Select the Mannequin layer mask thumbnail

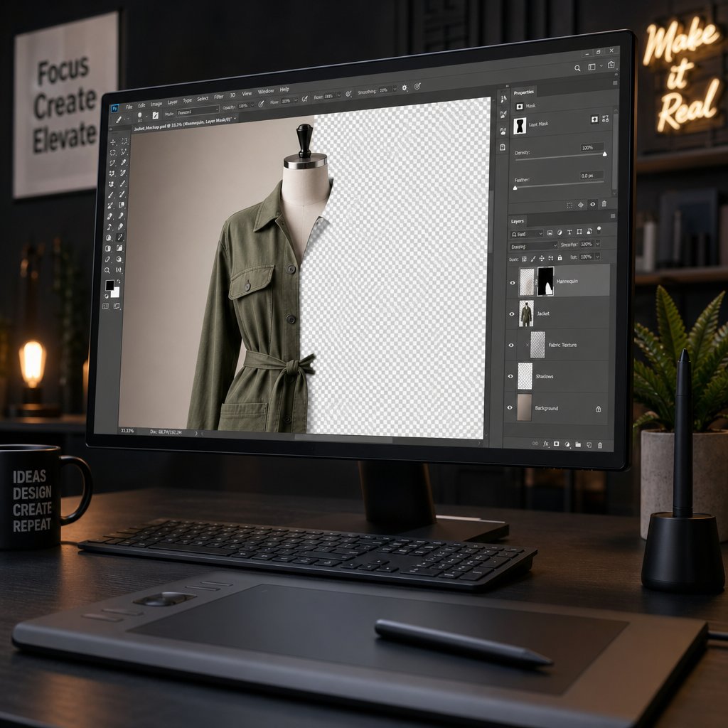point(545,282)
